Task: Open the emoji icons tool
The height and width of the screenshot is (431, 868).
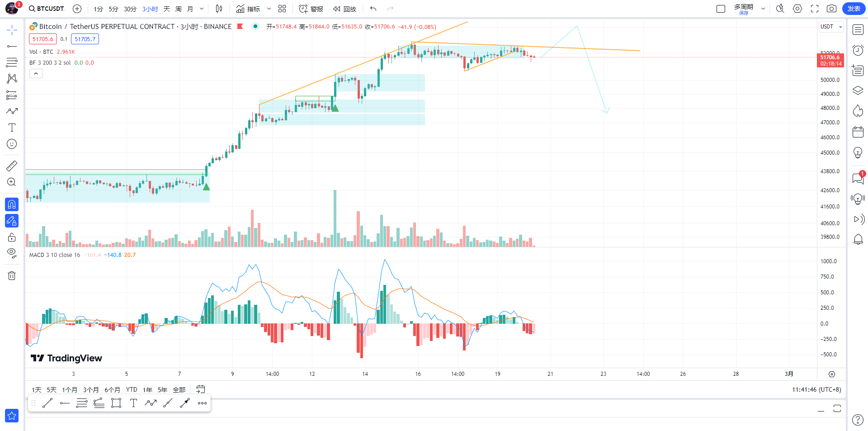Action: tap(12, 144)
